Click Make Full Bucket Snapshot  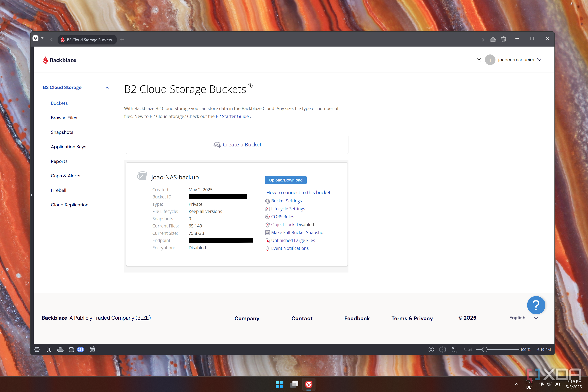[x=298, y=233]
